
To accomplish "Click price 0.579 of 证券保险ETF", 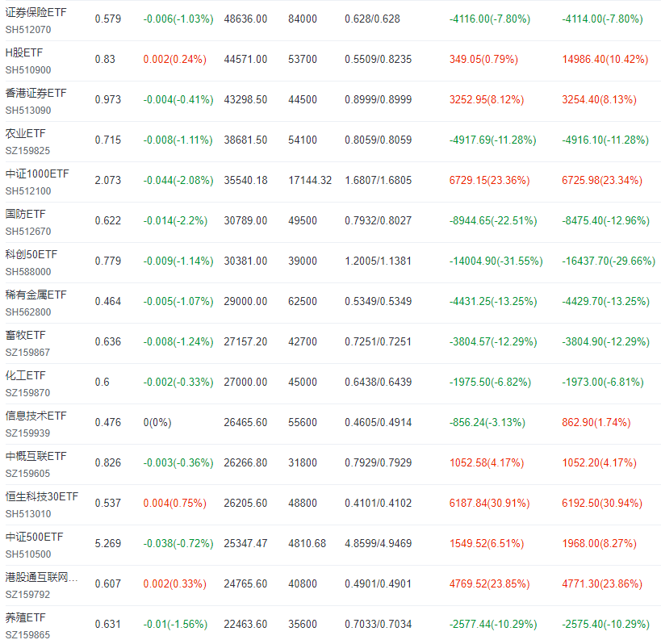I will pyautogui.click(x=108, y=19).
